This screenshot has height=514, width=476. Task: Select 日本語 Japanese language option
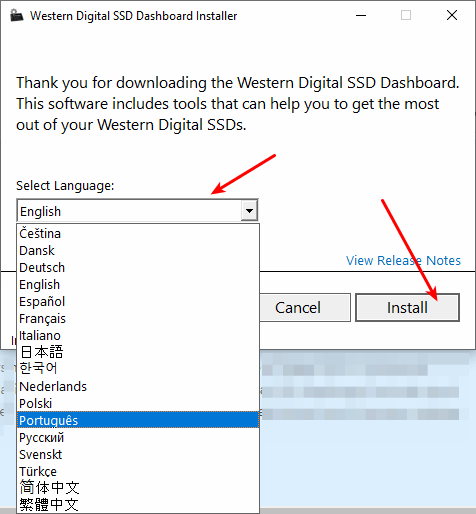[x=138, y=352]
